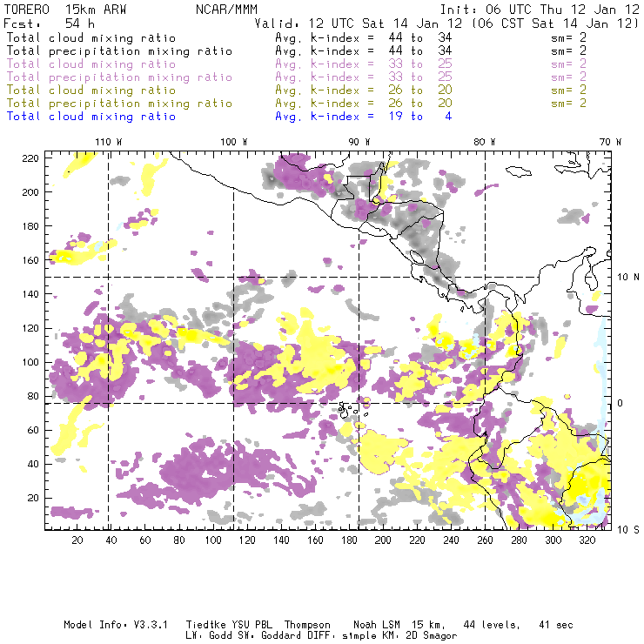
Task: Click the "80 W" longitude label
Action: (x=485, y=142)
